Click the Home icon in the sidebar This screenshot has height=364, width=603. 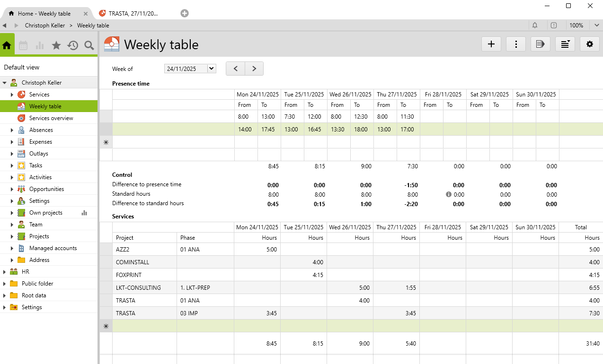(7, 45)
